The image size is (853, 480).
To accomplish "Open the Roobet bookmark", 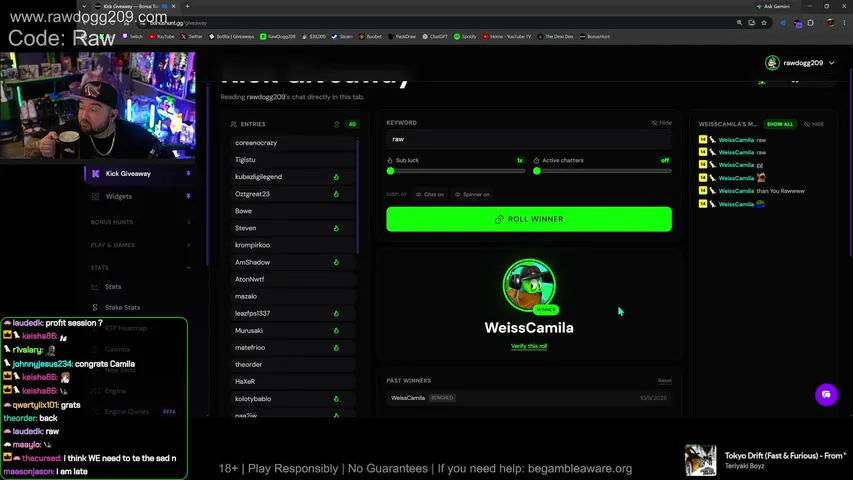I will pos(370,36).
